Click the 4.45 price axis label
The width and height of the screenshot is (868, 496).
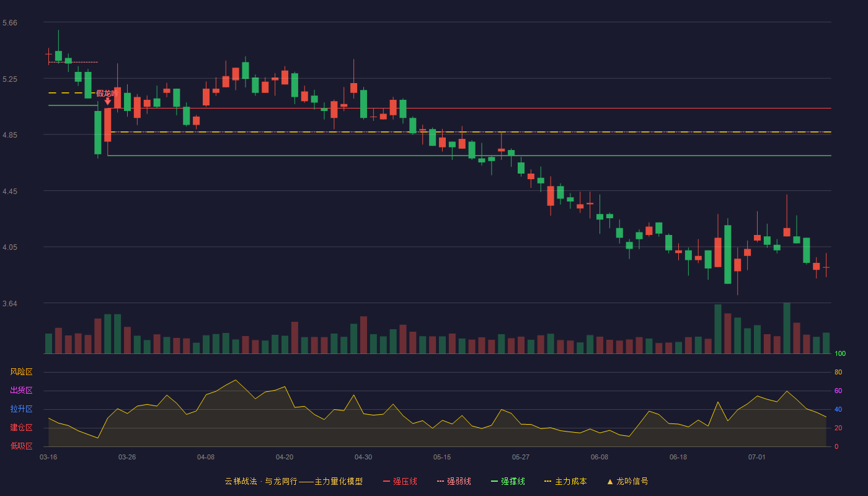10,192
